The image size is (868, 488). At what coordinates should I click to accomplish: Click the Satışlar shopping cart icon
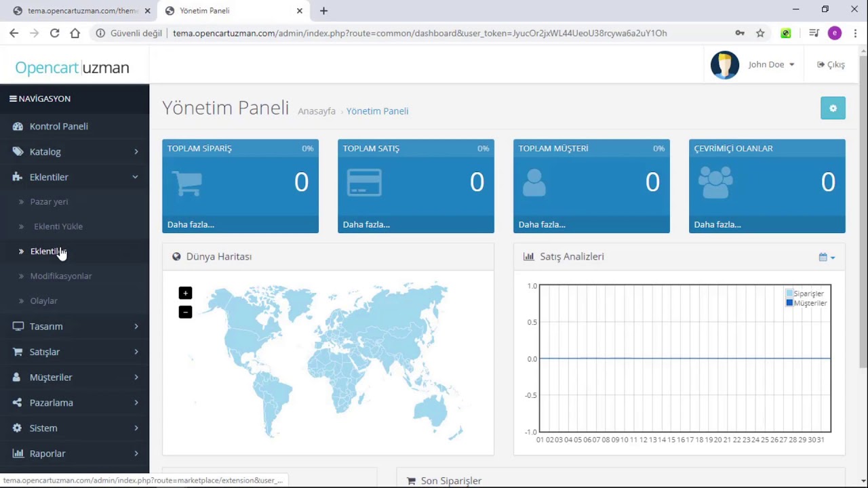18,352
